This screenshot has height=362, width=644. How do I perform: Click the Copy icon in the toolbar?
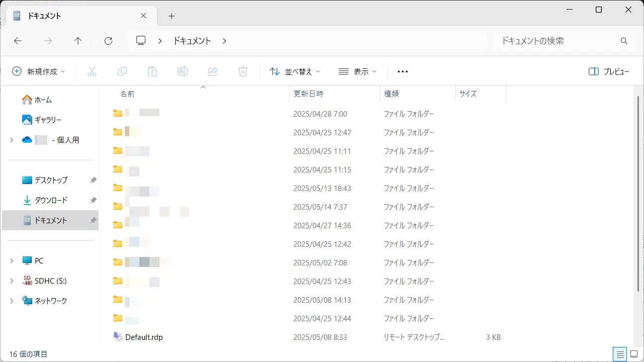point(122,71)
